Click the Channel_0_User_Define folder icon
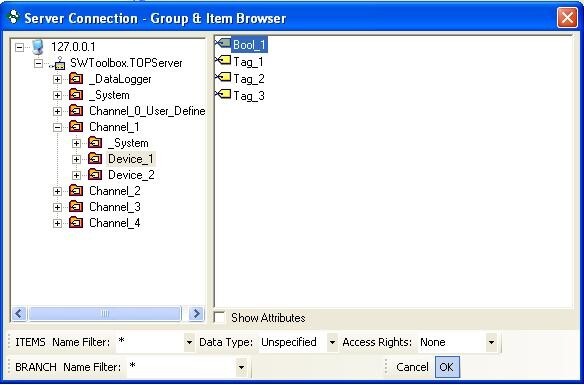 point(76,111)
